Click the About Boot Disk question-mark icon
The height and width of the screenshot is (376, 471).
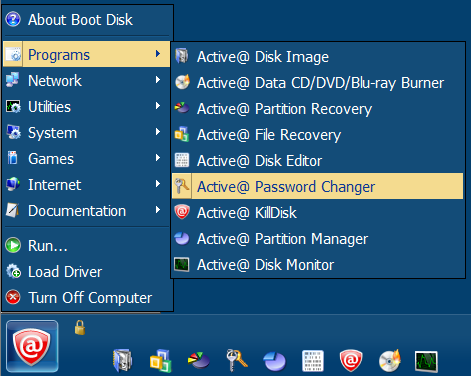[x=13, y=19]
